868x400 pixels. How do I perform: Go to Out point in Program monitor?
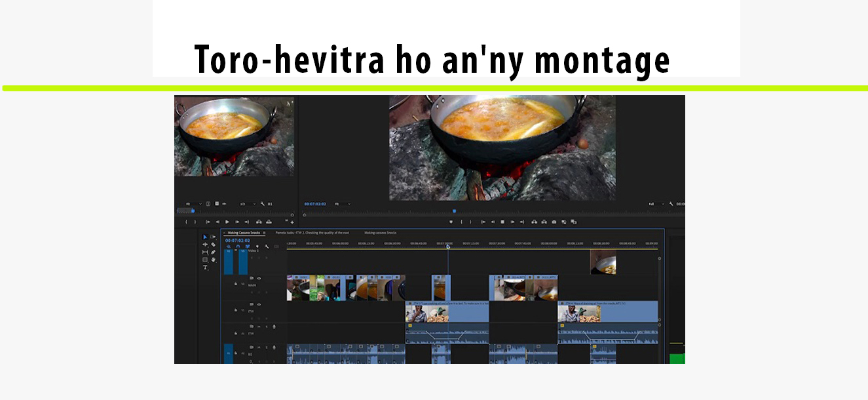tap(522, 222)
